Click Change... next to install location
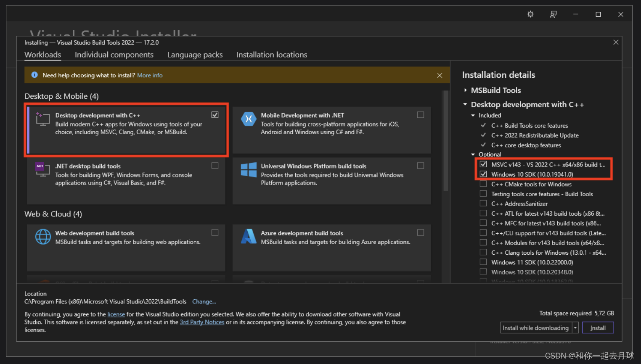This screenshot has width=641, height=364. [x=204, y=301]
